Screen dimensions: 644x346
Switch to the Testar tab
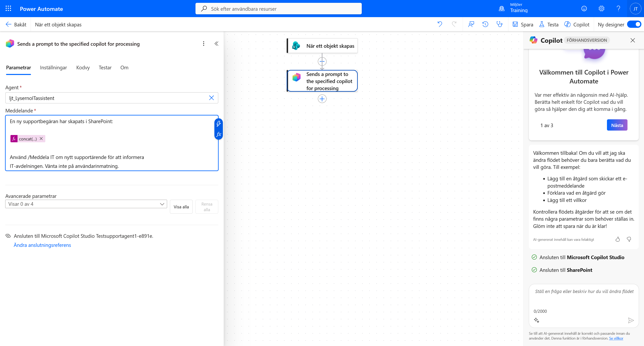pyautogui.click(x=105, y=68)
